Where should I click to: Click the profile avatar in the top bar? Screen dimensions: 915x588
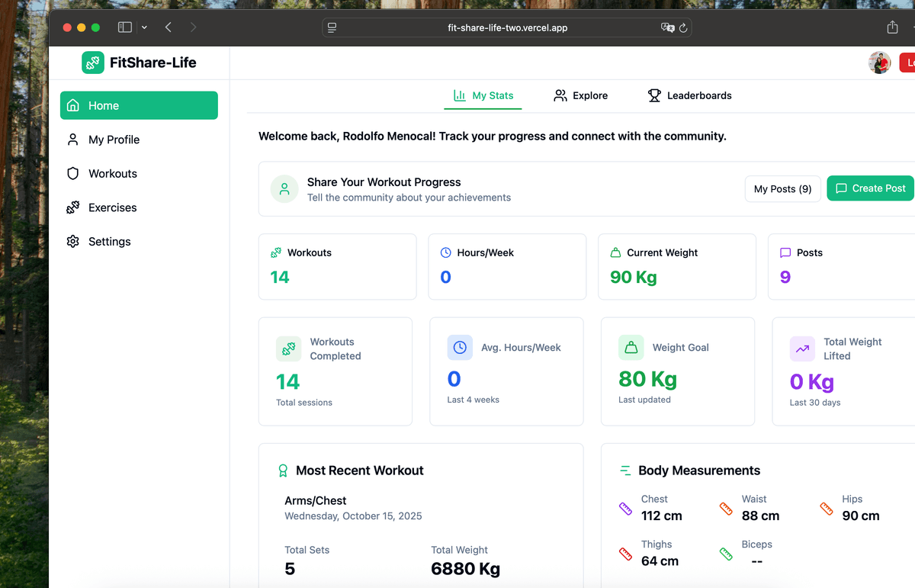[880, 63]
